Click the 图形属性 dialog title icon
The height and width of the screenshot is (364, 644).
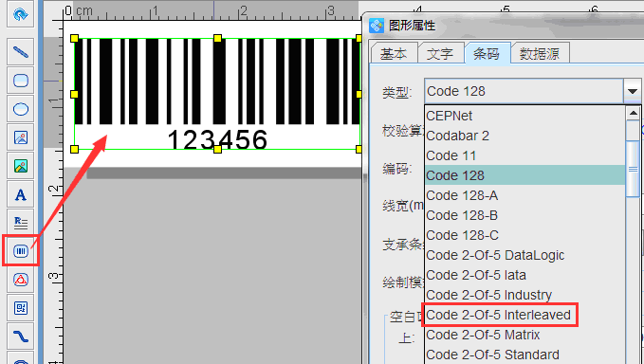377,26
